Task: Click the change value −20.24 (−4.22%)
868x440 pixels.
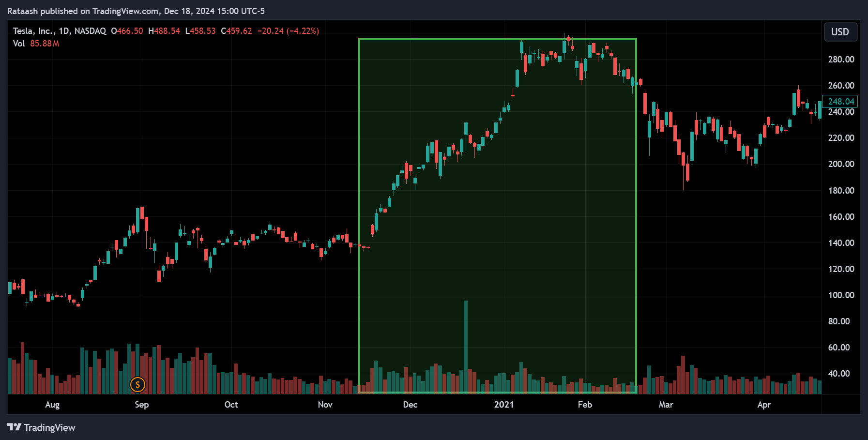Action: 288,31
